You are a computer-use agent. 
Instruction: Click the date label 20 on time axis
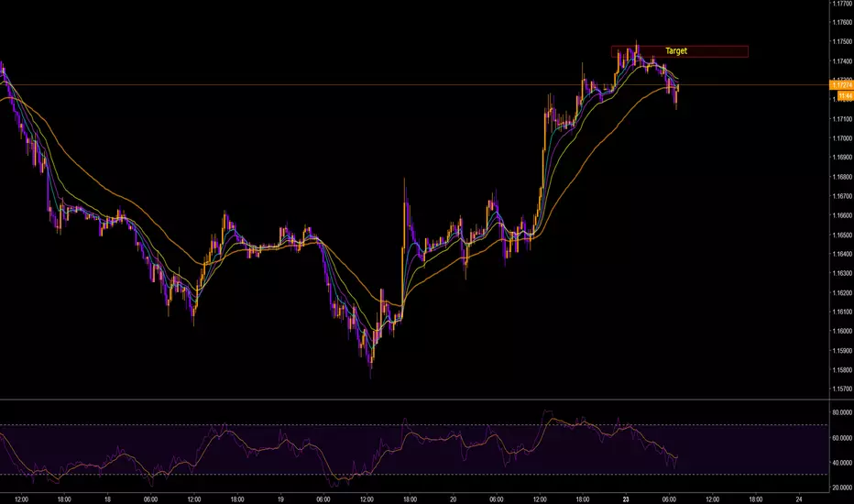click(x=454, y=499)
